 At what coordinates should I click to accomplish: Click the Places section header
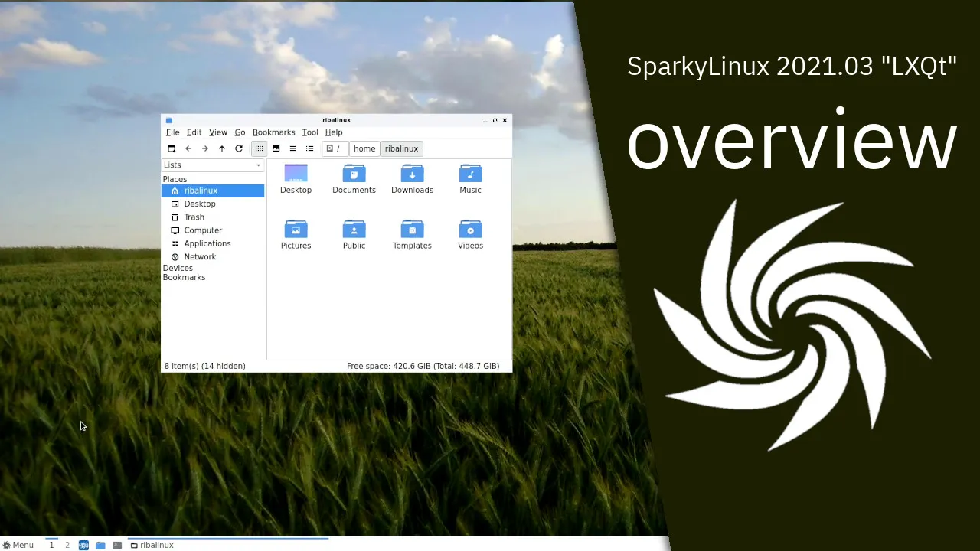(x=175, y=179)
